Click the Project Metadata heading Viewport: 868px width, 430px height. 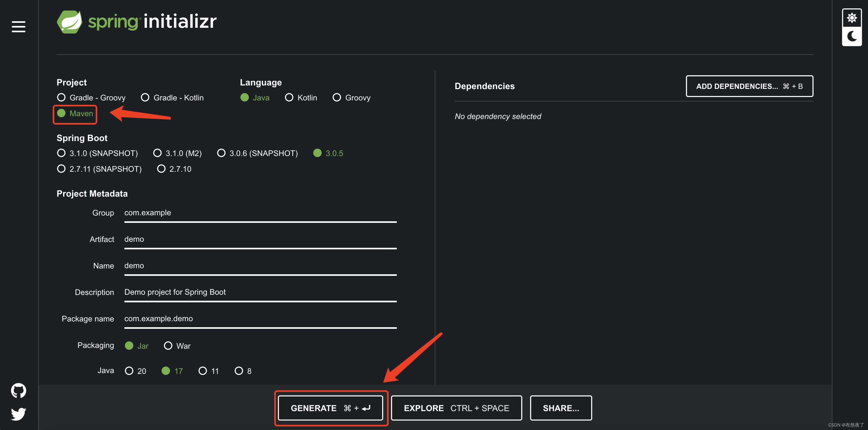tap(92, 193)
